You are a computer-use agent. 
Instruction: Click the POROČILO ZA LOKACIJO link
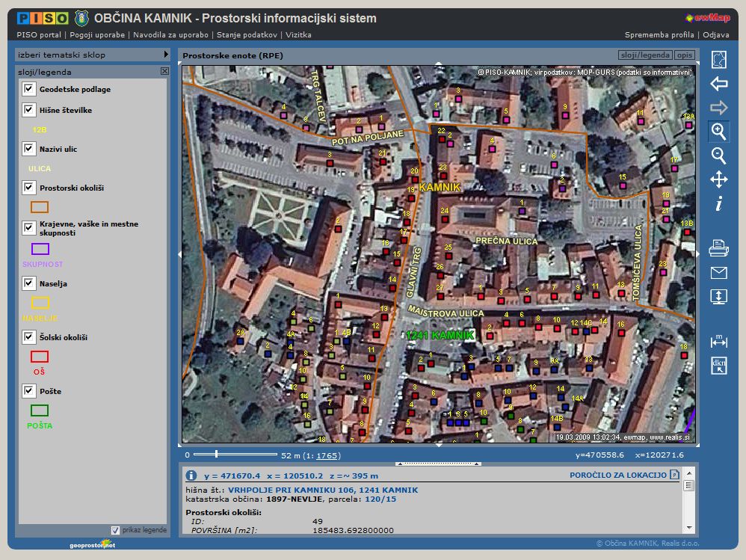click(x=617, y=475)
